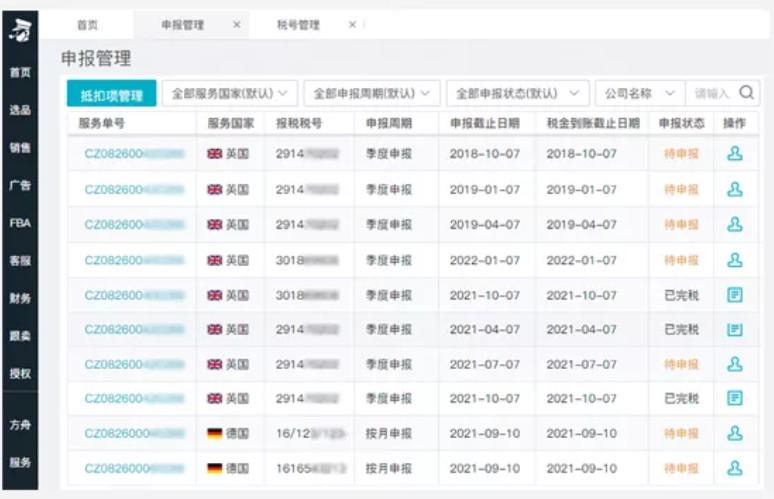The width and height of the screenshot is (774, 499).
Task: Click person icon in 2021-07-07 row
Action: click(735, 364)
